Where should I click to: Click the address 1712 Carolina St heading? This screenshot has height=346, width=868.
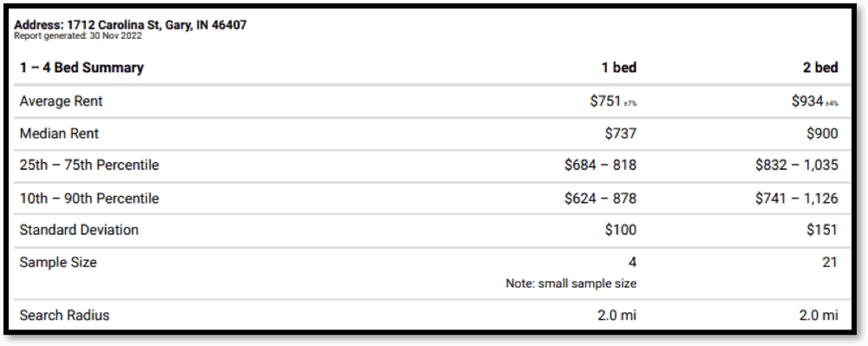[130, 25]
